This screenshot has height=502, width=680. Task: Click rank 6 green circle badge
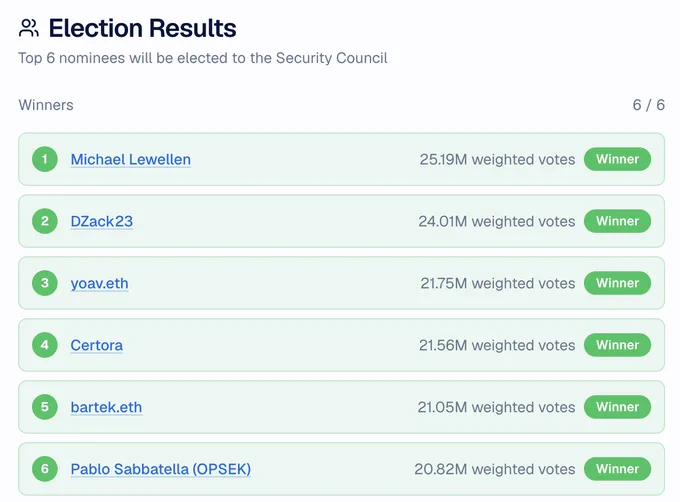(x=45, y=469)
